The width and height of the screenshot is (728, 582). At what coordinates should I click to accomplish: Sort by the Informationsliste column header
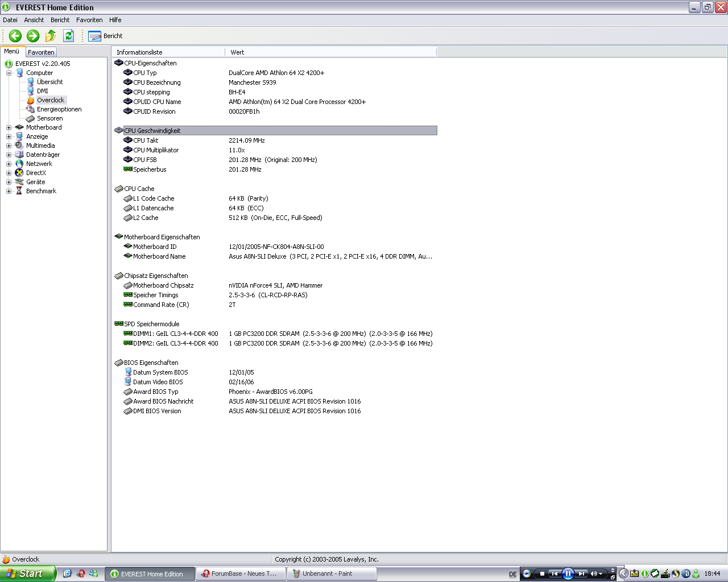(x=168, y=52)
